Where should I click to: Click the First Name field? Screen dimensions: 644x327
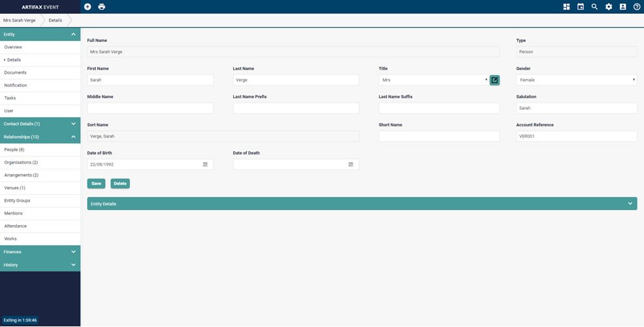click(x=150, y=80)
